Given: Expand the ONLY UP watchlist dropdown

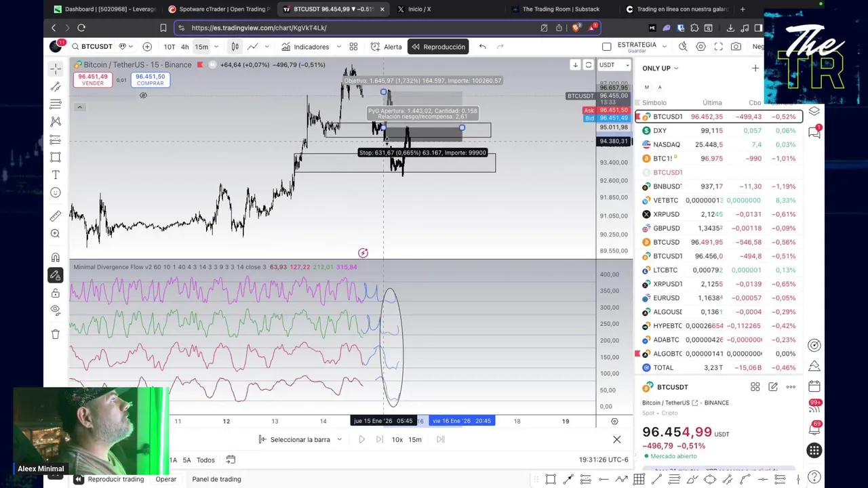Looking at the screenshot, I should pyautogui.click(x=660, y=68).
